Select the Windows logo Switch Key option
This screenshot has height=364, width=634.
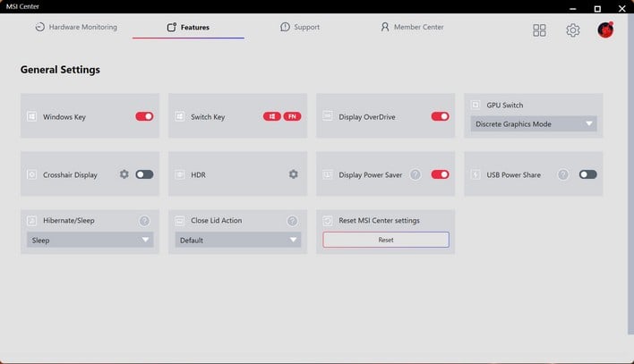(272, 116)
